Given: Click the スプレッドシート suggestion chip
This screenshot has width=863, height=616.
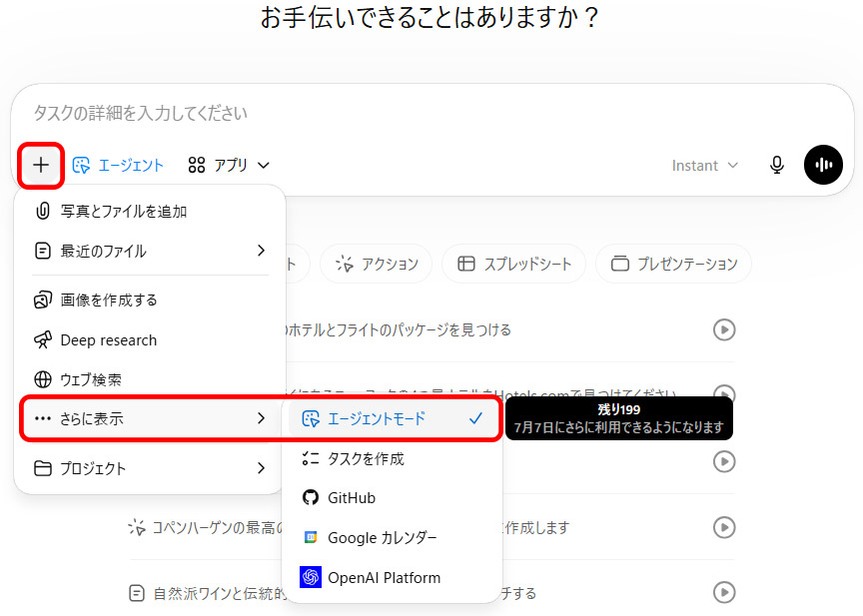Looking at the screenshot, I should (x=513, y=264).
